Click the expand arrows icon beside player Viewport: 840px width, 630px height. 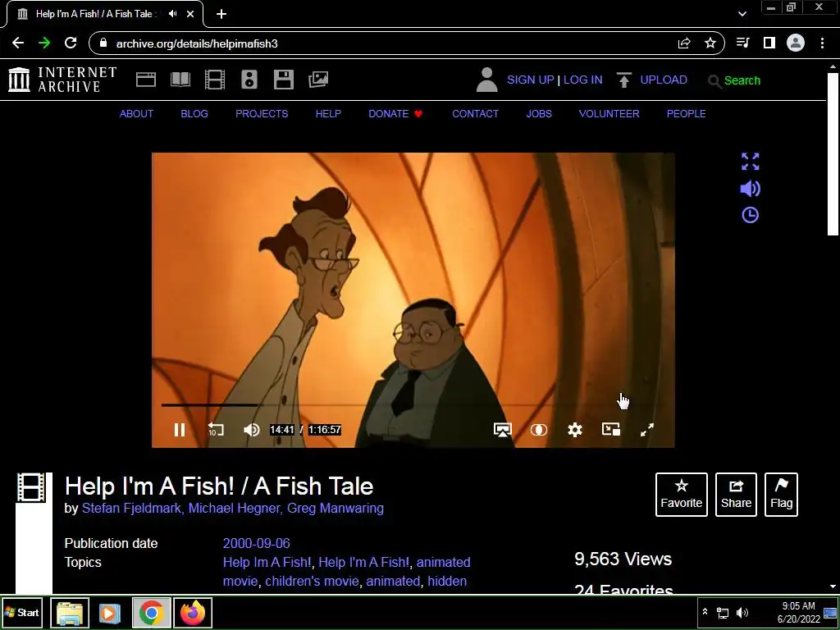tap(750, 162)
